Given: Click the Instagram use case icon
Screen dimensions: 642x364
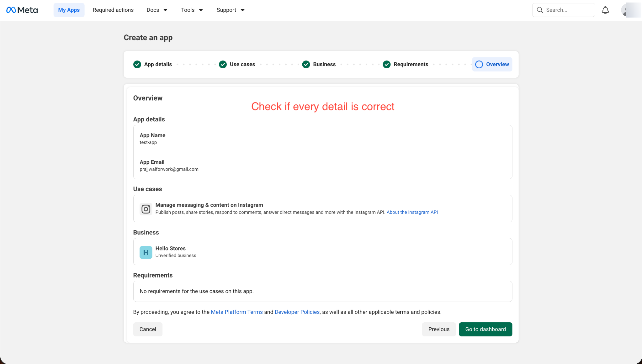Looking at the screenshot, I should pyautogui.click(x=146, y=209).
